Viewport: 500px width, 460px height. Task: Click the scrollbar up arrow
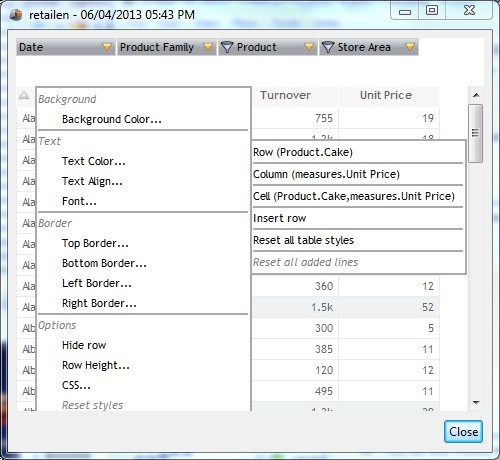[476, 95]
